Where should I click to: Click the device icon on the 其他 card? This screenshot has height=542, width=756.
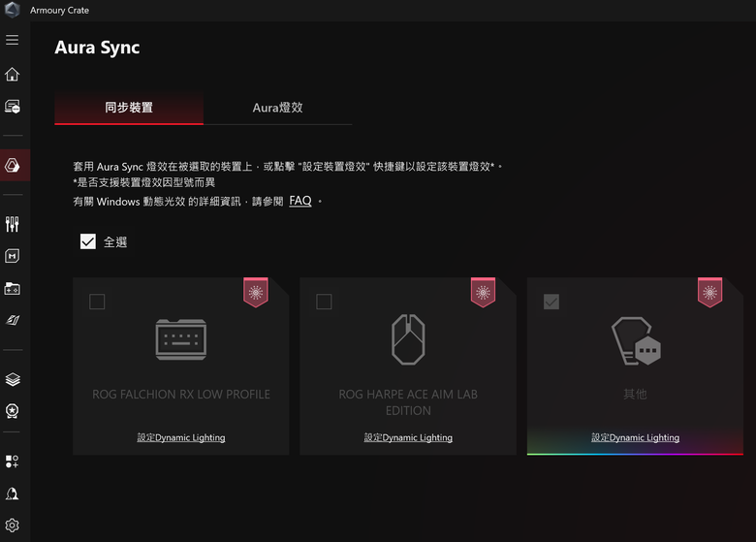tap(636, 341)
